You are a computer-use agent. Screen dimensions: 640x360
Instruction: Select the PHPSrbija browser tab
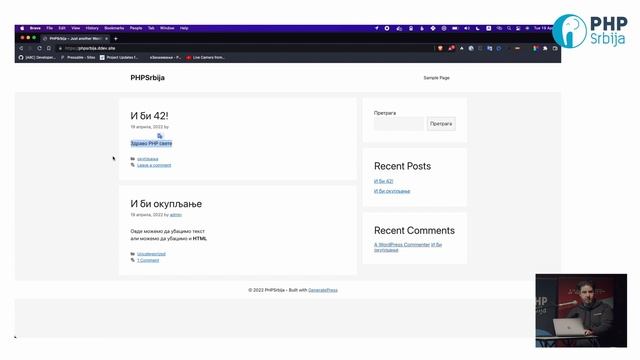(75, 38)
